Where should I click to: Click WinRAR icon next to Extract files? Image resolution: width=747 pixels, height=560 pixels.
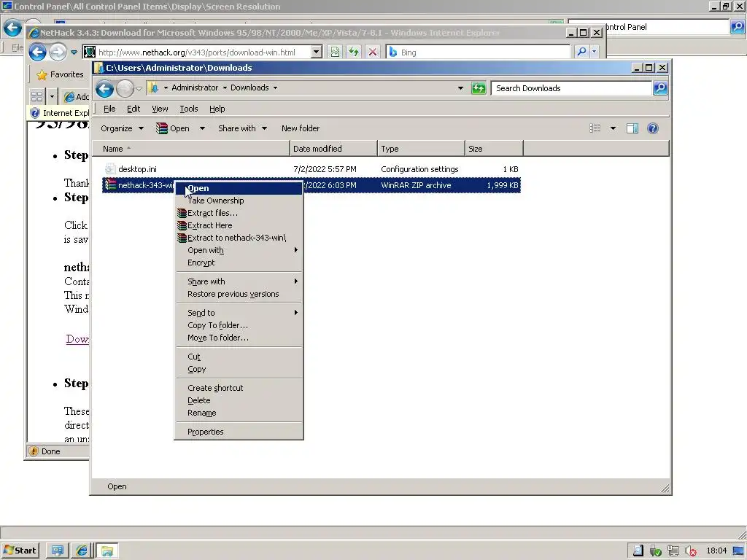click(x=182, y=213)
